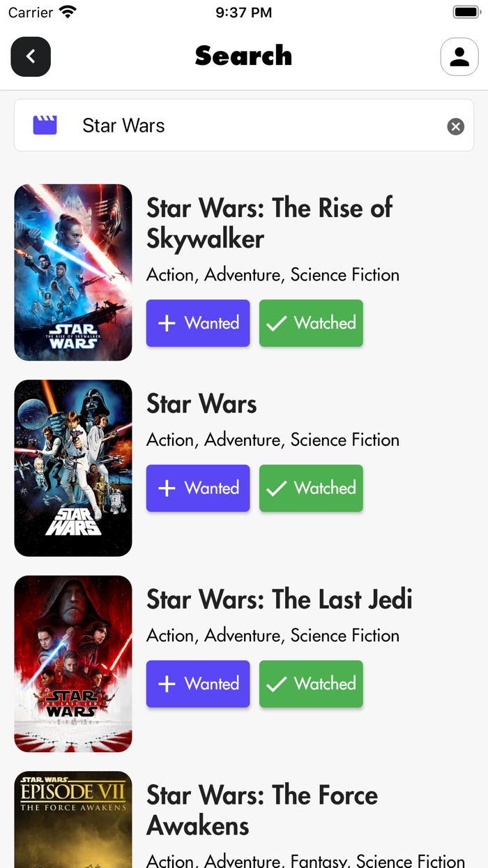Click the Search screen header title
The height and width of the screenshot is (868, 488).
244,56
